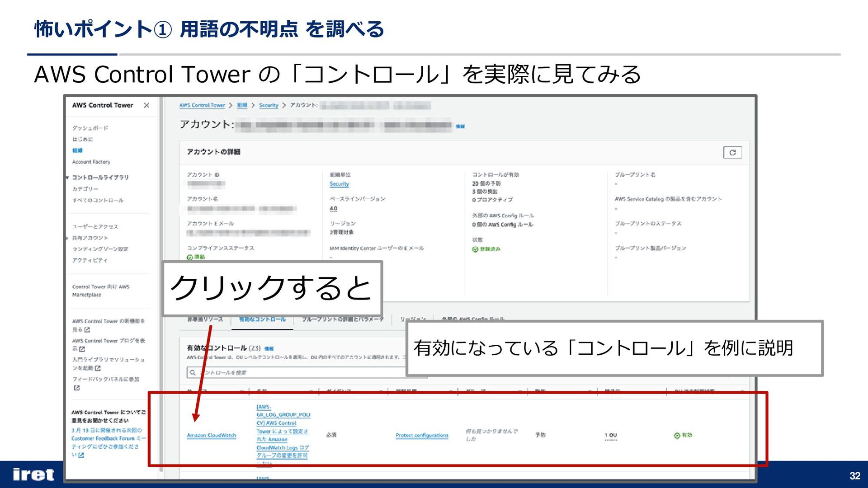
Task: Click the green check icon beside 登録済み
Action: (475, 249)
